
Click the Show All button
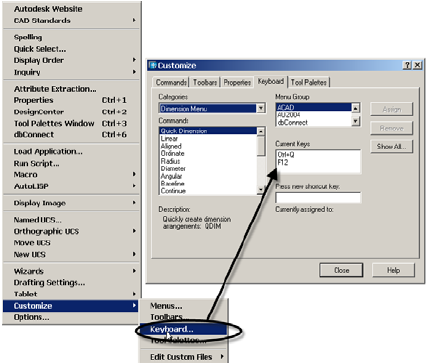392,146
